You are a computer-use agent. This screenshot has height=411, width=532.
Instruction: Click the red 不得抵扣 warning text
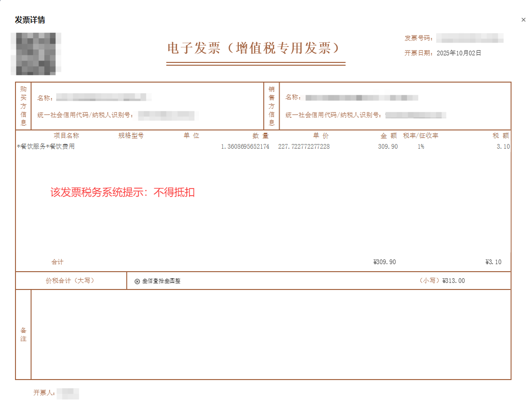coord(122,192)
